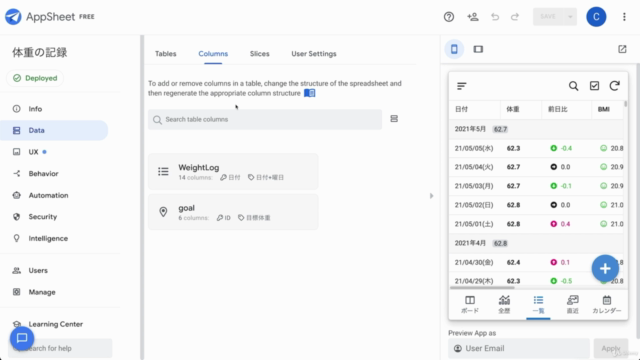The image size is (640, 360).
Task: Open the account avatar labeled C
Action: pyautogui.click(x=596, y=17)
